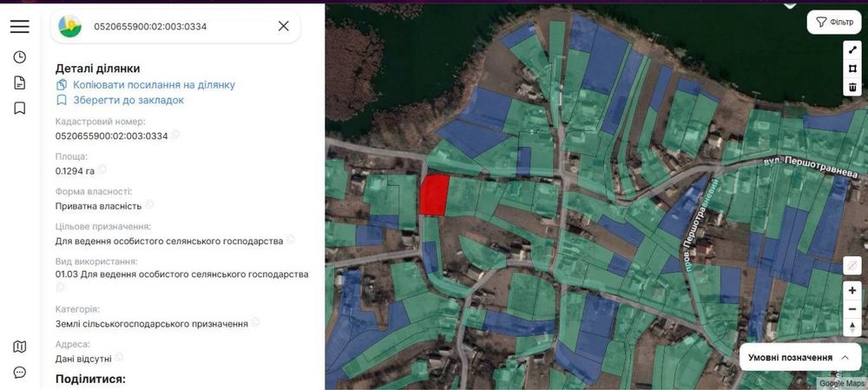Reset map bearing with compass button
868x390 pixels.
click(x=852, y=327)
